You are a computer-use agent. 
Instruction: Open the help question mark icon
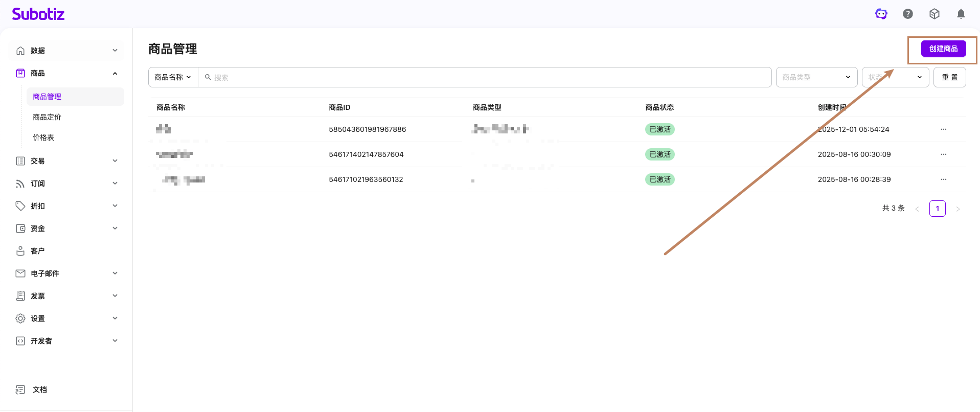pos(908,14)
